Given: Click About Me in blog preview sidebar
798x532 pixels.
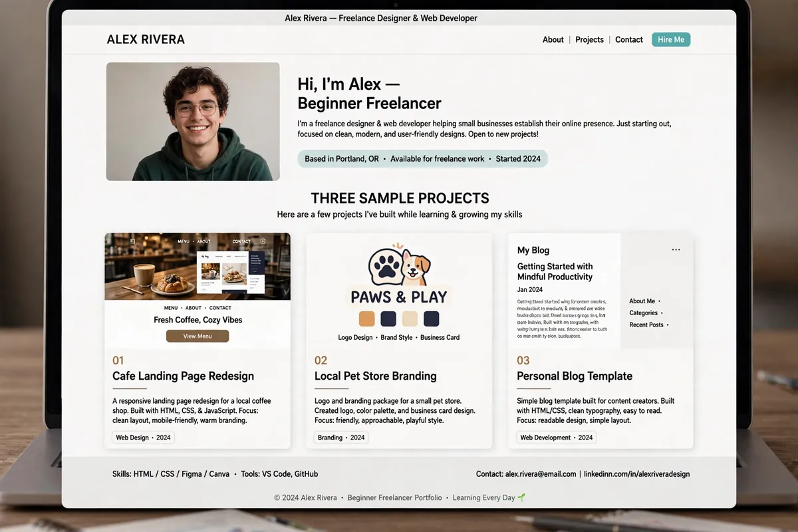Looking at the screenshot, I should click(x=642, y=301).
